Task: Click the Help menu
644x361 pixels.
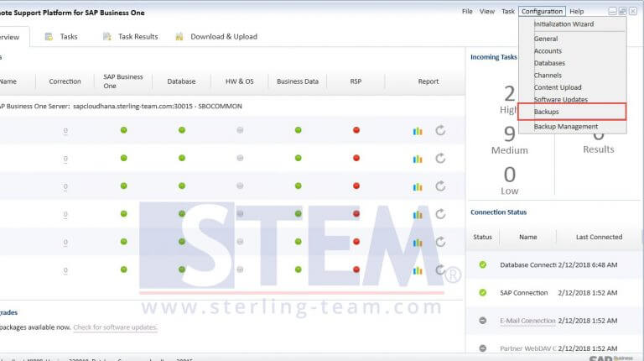Action: coord(577,12)
